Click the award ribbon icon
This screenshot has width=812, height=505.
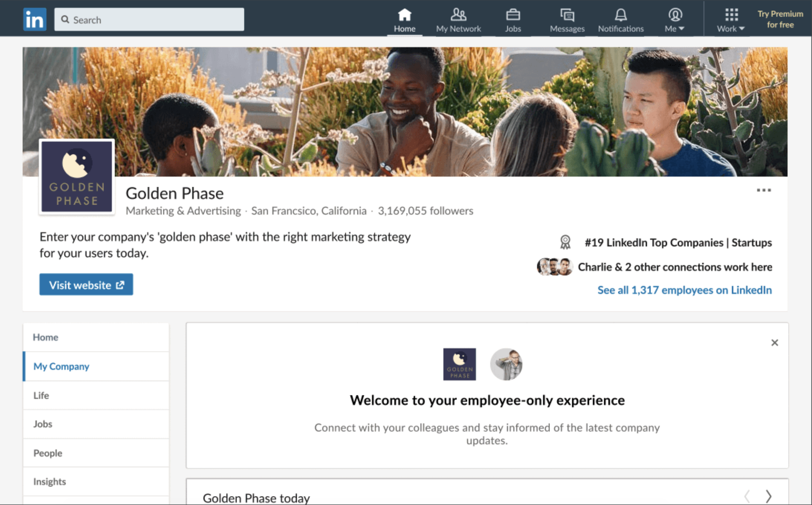click(565, 242)
